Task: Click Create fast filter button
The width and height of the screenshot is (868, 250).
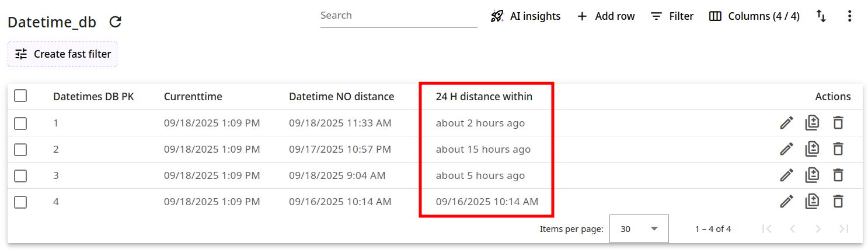Action: click(x=62, y=54)
